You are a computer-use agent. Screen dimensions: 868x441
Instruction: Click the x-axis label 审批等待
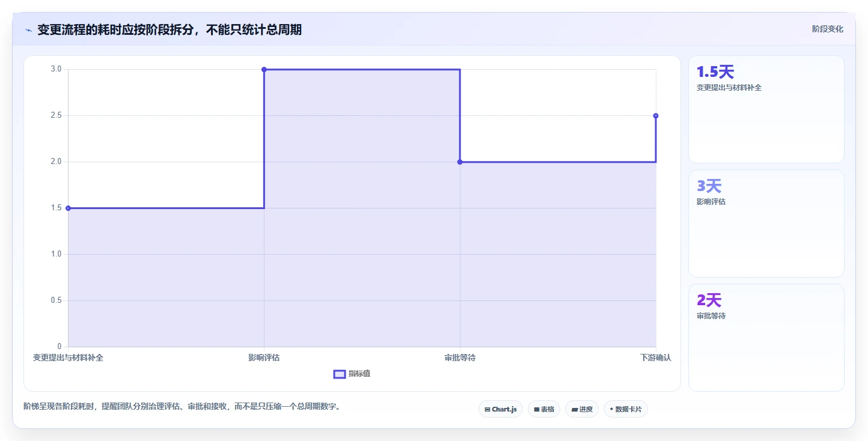tap(460, 357)
